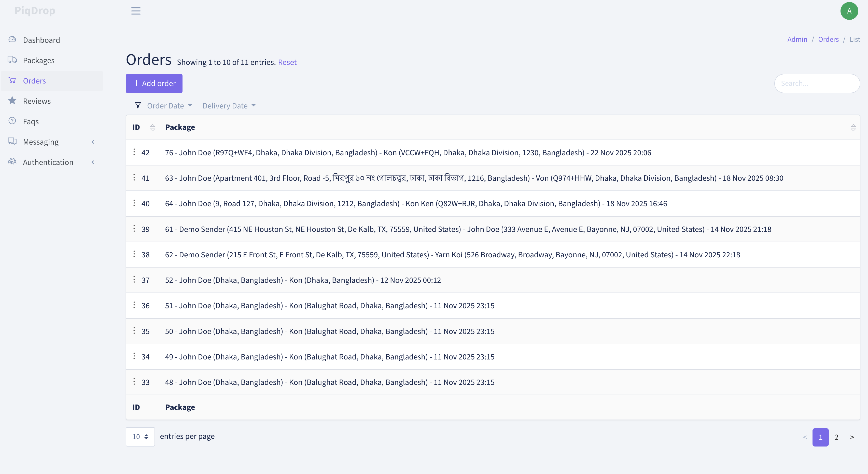
Task: Go to pagination page 2
Action: click(836, 437)
